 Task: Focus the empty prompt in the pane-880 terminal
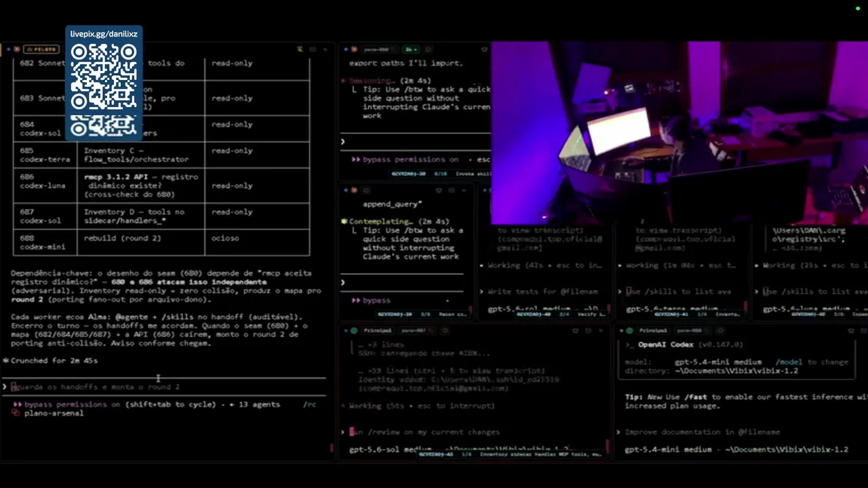[415, 142]
